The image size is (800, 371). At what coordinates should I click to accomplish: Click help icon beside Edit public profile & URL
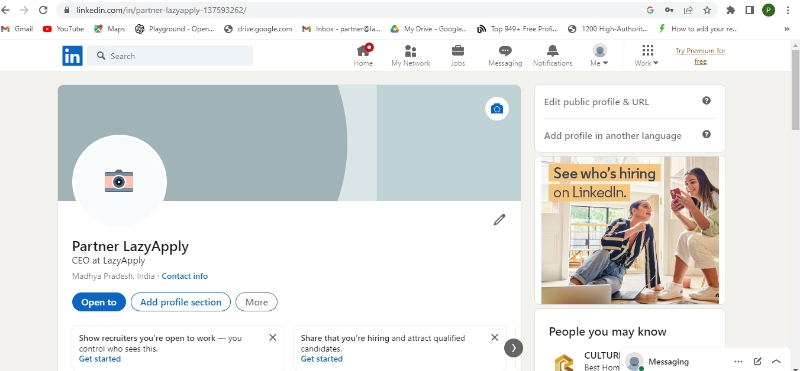coord(706,101)
